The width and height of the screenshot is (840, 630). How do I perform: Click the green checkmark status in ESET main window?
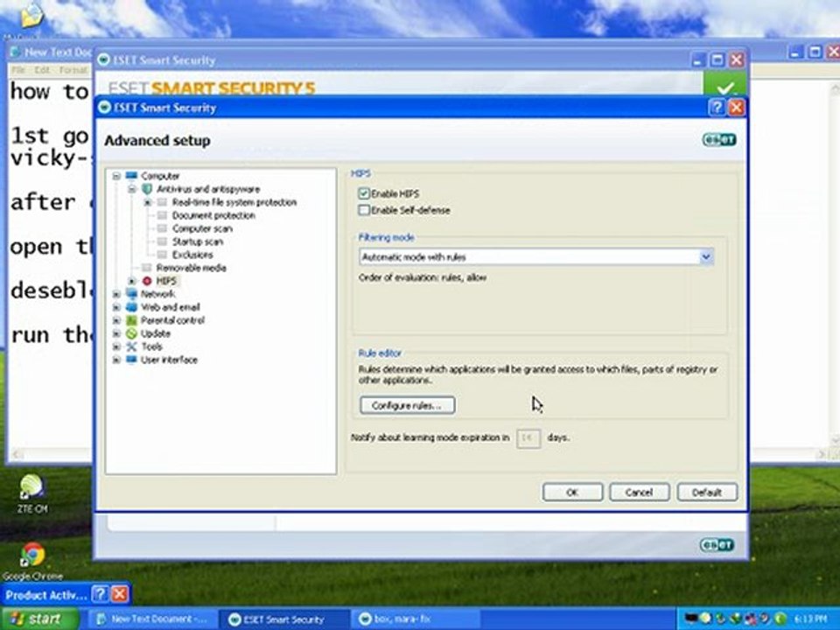pos(724,86)
